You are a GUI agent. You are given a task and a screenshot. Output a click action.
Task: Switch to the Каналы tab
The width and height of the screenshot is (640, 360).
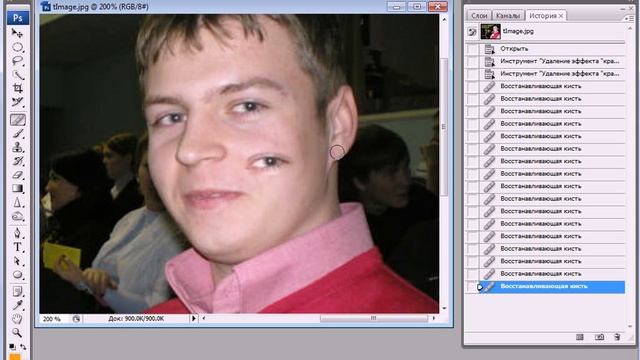click(x=508, y=16)
